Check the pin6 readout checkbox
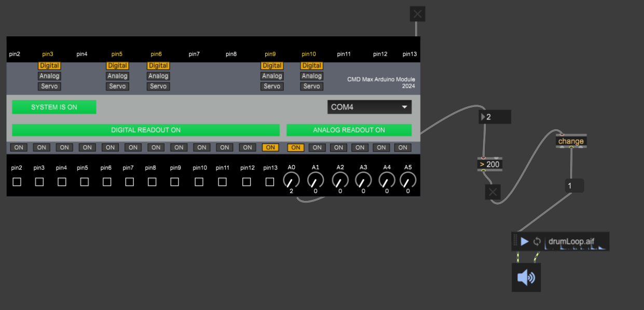 (x=107, y=182)
